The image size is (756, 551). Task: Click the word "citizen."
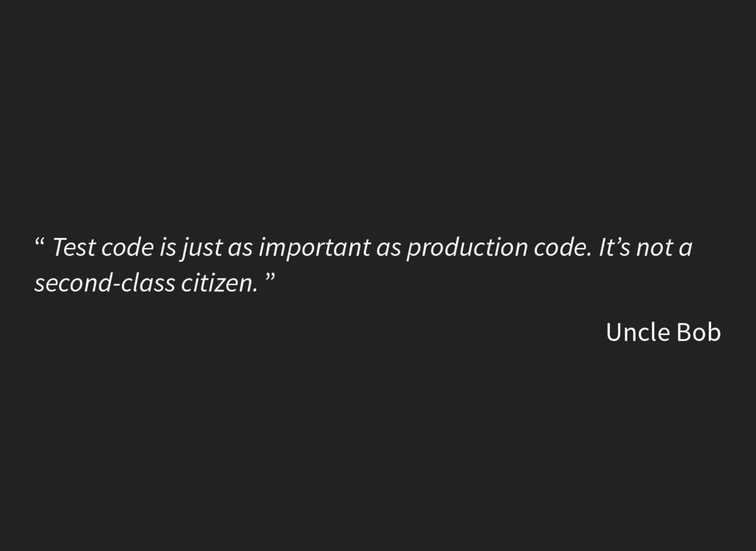[219, 283]
